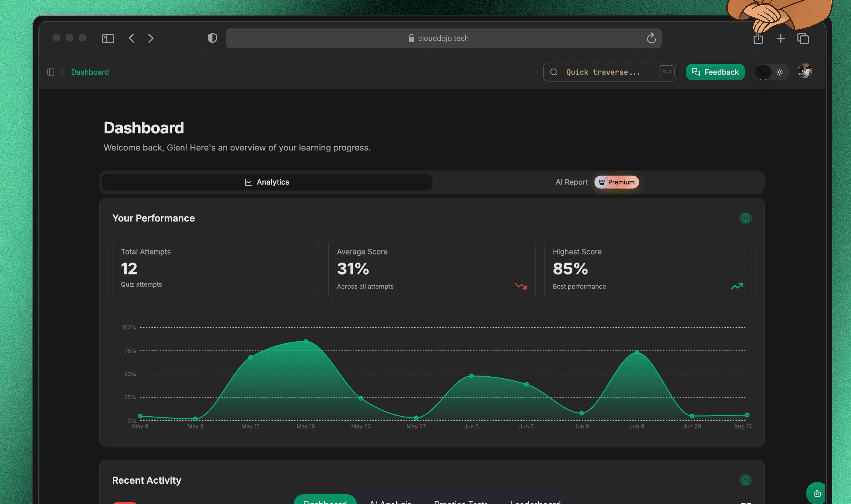This screenshot has width=851, height=504.
Task: Click the browser back arrow
Action: tap(132, 38)
